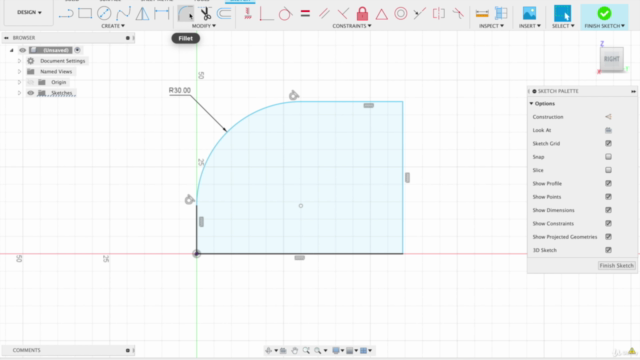640x360 pixels.
Task: Apply the Horizontal/Vertical constraint
Action: (247, 13)
